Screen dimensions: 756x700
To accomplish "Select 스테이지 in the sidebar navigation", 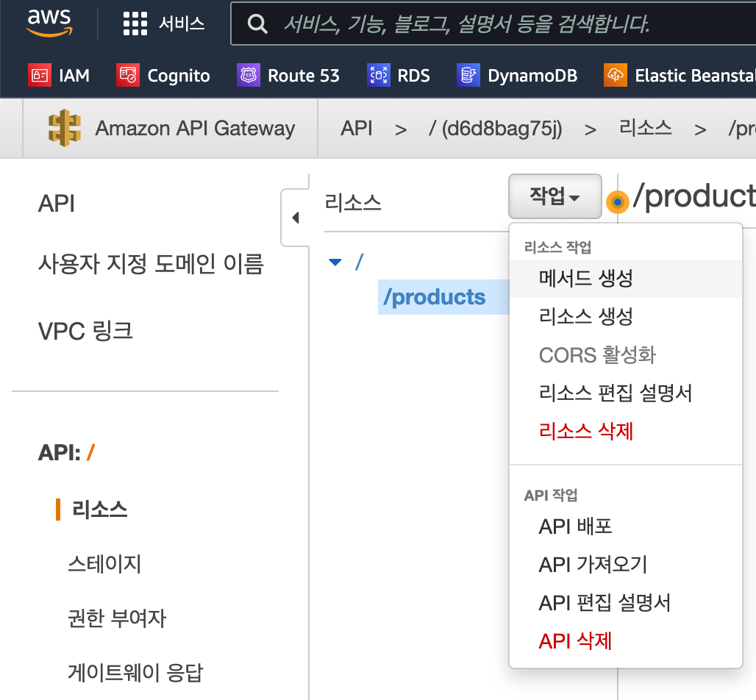I will click(104, 564).
